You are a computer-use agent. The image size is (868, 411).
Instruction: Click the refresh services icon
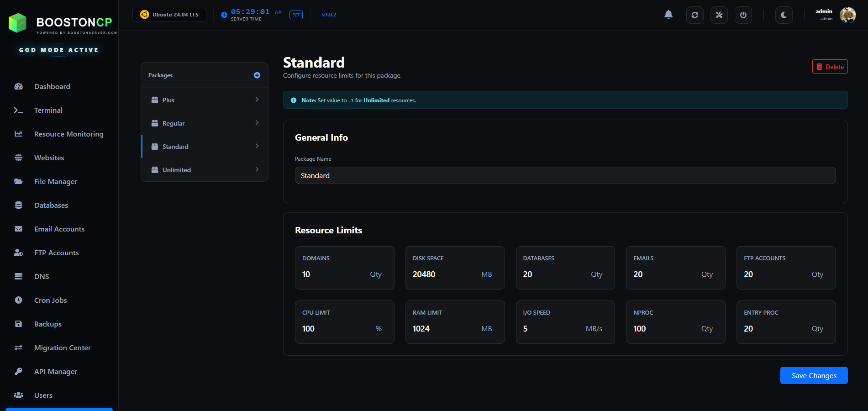(694, 15)
